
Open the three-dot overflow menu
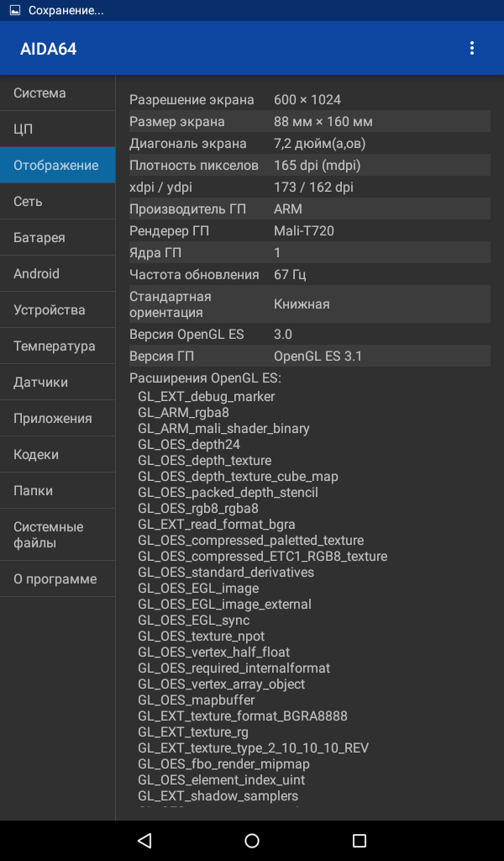click(x=471, y=48)
